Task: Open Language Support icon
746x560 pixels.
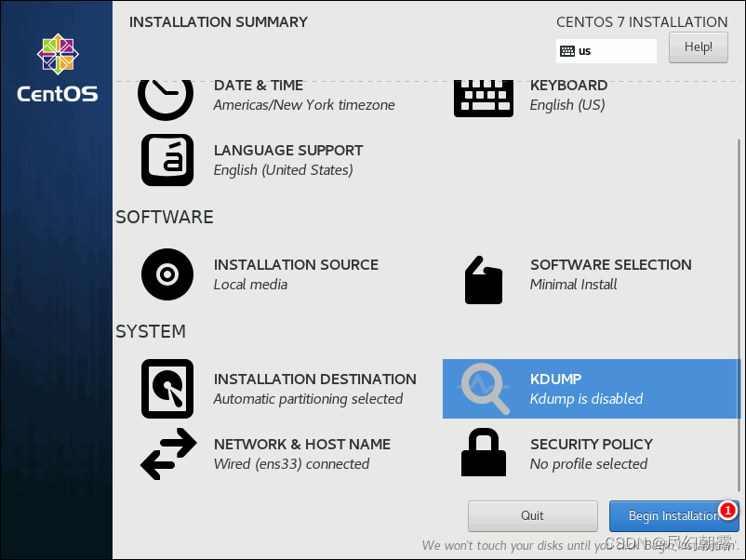Action: coord(167,160)
